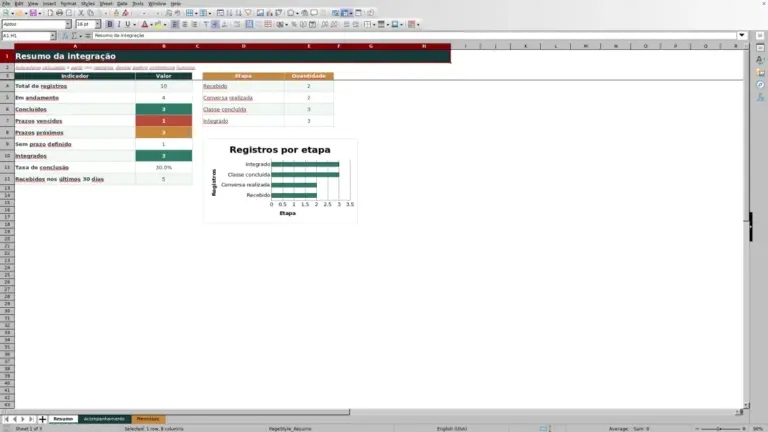Click the Insert Comment icon
The height and width of the screenshot is (432, 768).
(x=314, y=13)
